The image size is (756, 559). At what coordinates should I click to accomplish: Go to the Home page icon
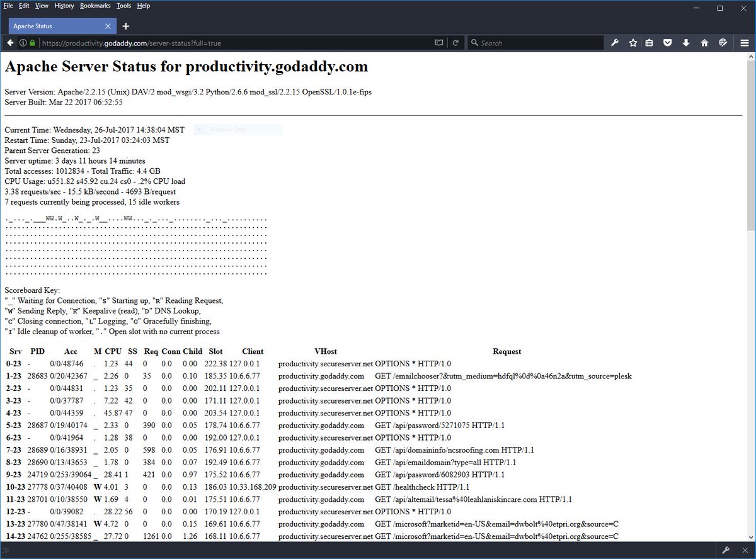(704, 43)
